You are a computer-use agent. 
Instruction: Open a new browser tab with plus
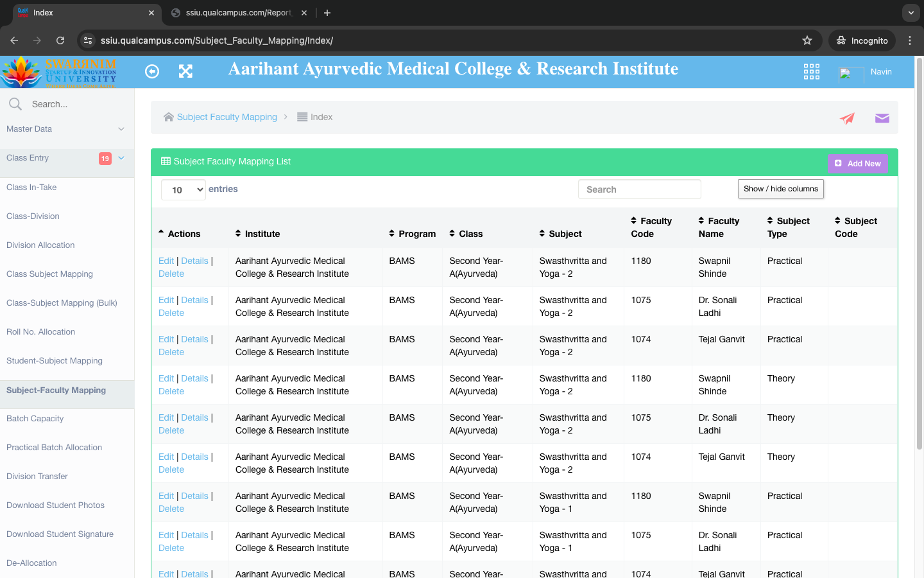pyautogui.click(x=327, y=13)
